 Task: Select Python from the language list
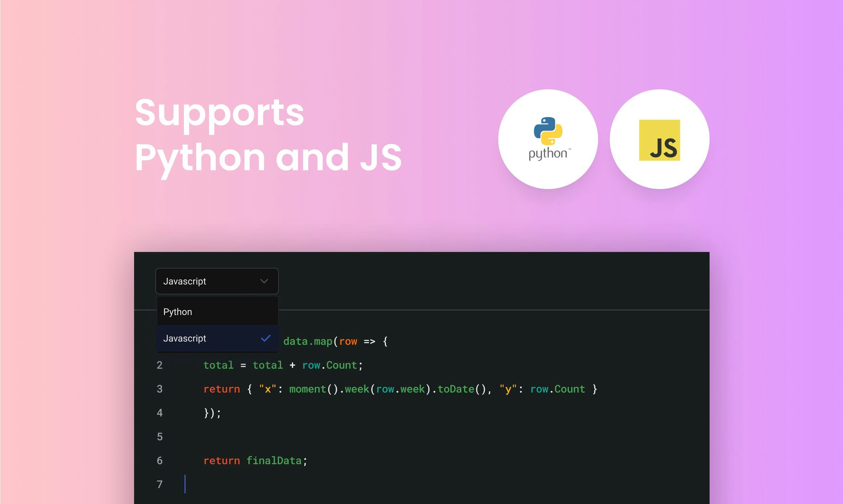point(217,312)
